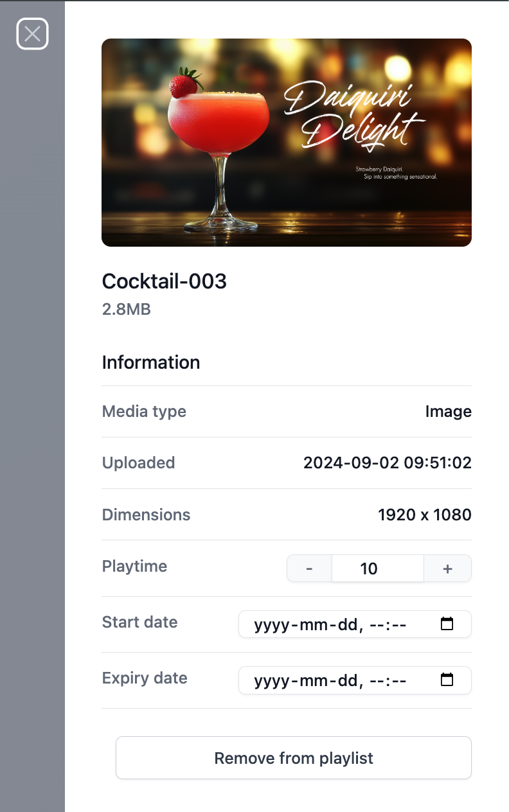Viewport: 509px width, 812px height.
Task: Click the Daiquiri Delight preview image
Action: [x=287, y=143]
